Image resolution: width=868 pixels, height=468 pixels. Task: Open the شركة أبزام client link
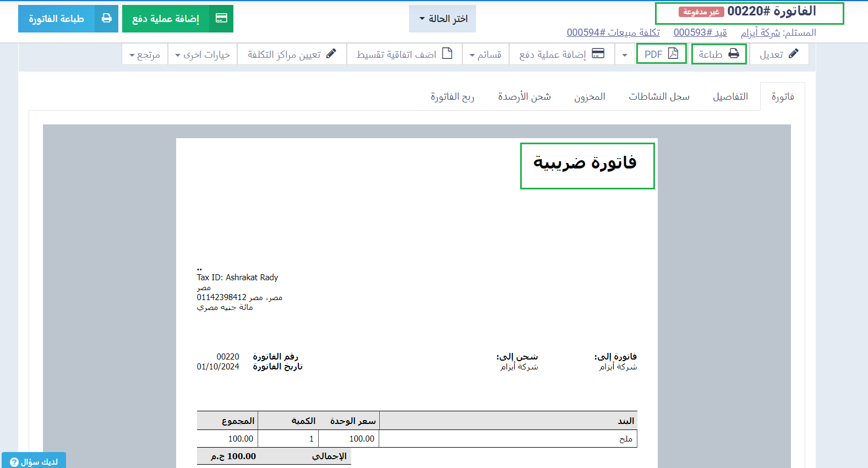tap(760, 33)
